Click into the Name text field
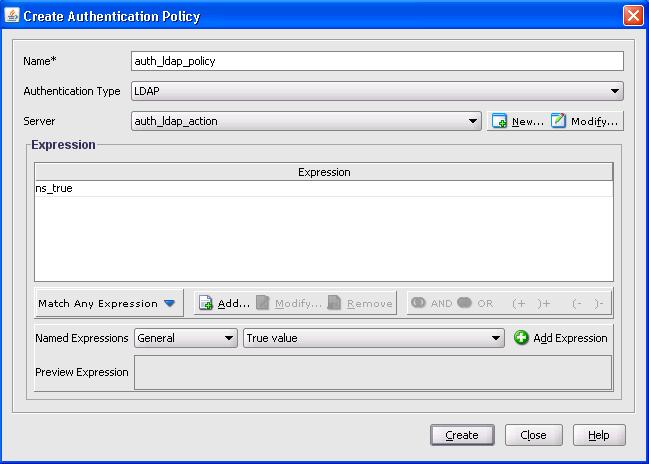Viewport: 649px width, 464px height. (377, 61)
